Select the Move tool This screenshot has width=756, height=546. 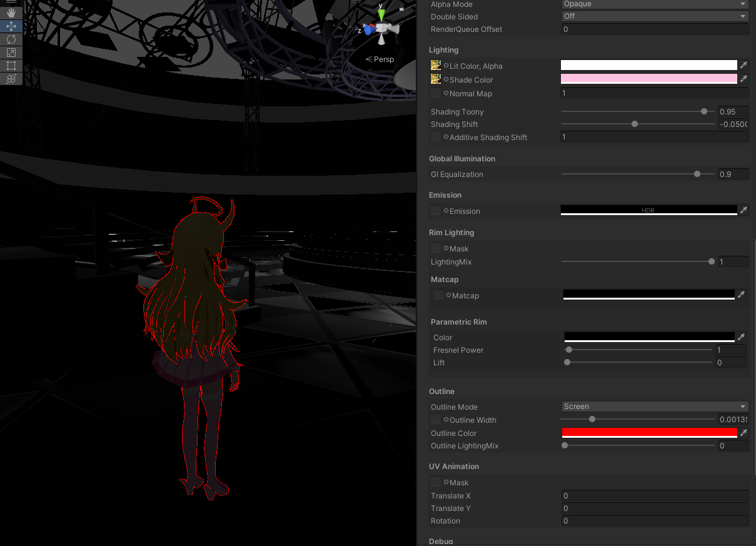pos(11,26)
